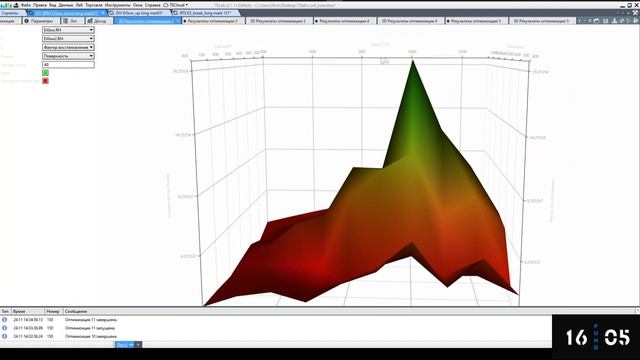The width and height of the screenshot is (640, 360).
Task: Click the blue log panel tab at bottom
Action: click(125, 345)
